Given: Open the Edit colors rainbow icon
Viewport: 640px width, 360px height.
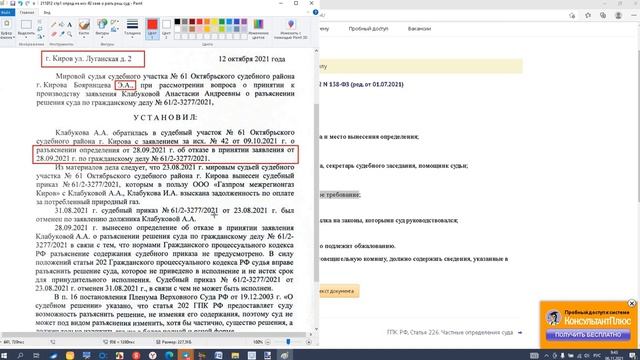Looking at the screenshot, I should (x=258, y=24).
